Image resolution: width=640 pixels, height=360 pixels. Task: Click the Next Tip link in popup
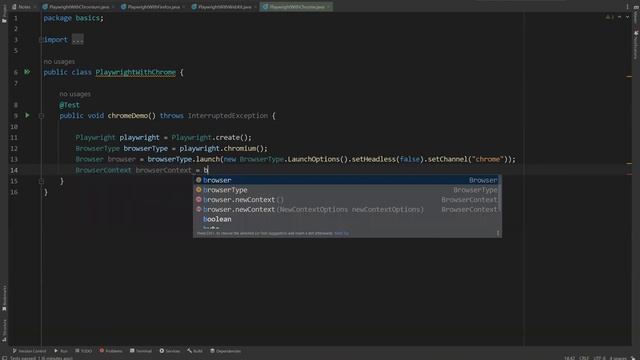(x=341, y=233)
